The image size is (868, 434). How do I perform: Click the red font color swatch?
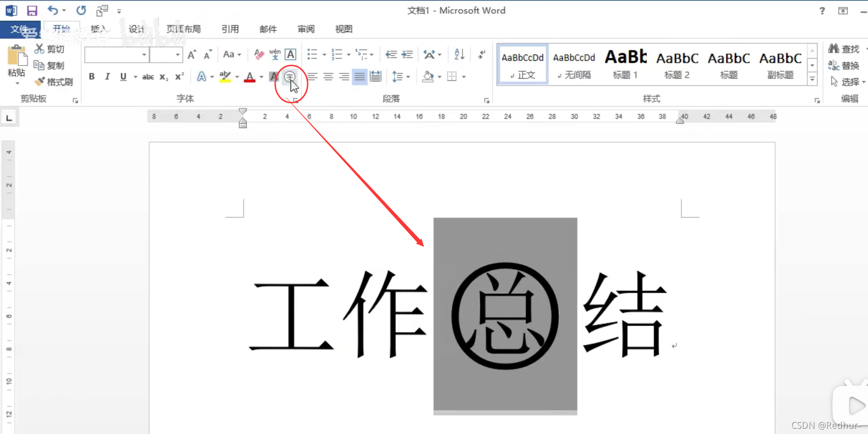[249, 76]
